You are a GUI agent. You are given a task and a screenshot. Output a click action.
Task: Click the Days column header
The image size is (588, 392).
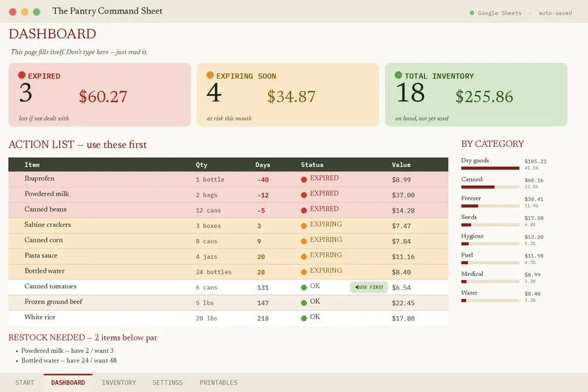tap(262, 165)
